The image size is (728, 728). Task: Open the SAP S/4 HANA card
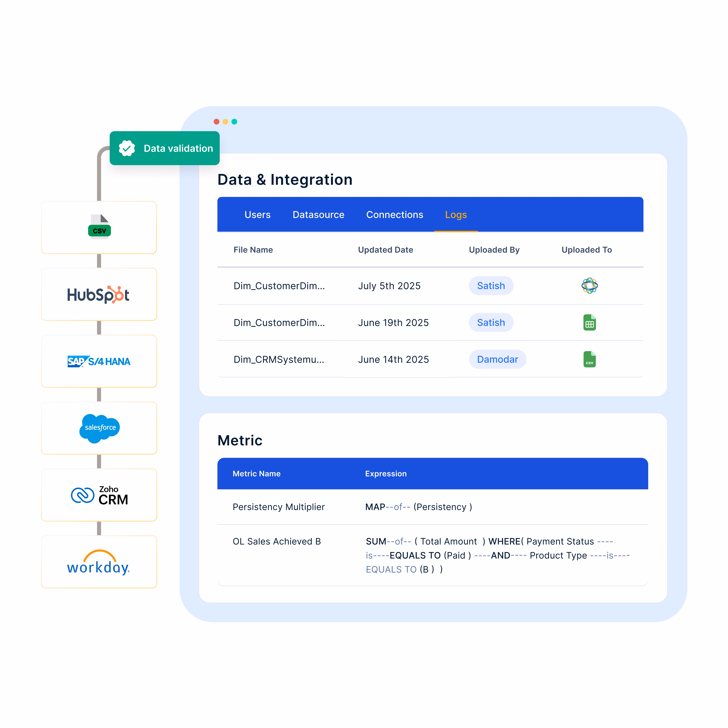coord(99,361)
